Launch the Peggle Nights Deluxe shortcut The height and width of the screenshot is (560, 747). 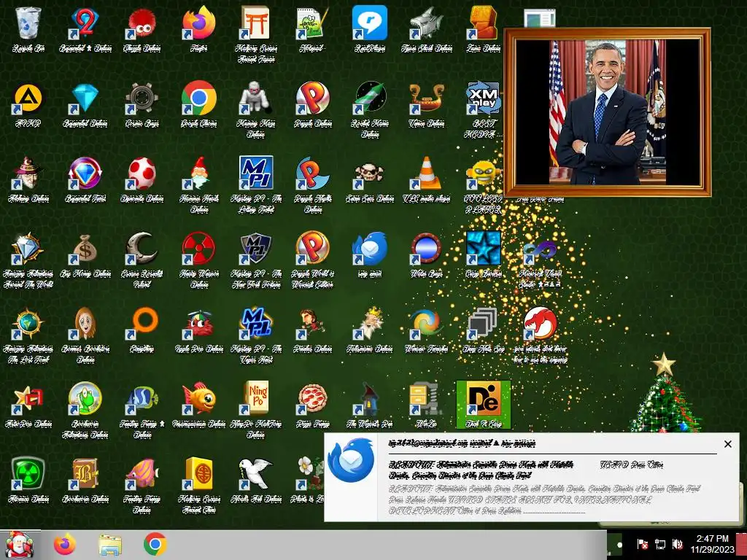click(x=312, y=173)
